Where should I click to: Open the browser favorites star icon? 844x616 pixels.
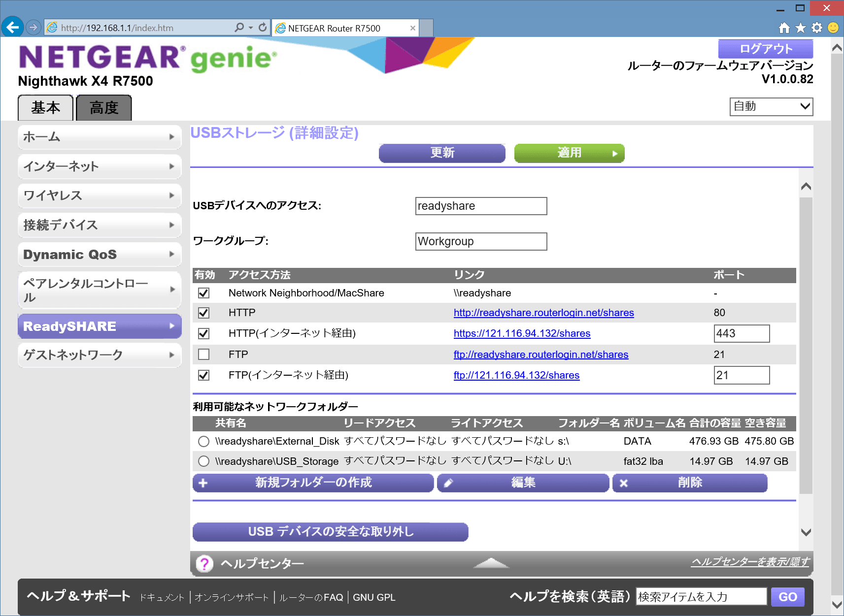[801, 28]
